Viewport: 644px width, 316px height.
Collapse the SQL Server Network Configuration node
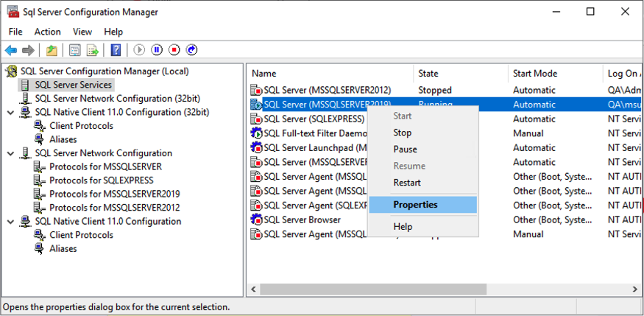point(10,153)
